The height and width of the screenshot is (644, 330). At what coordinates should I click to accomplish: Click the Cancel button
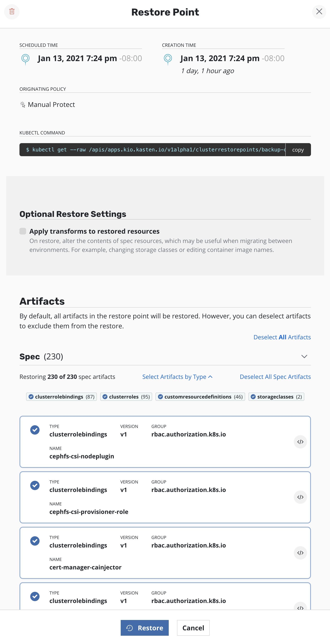click(x=193, y=628)
